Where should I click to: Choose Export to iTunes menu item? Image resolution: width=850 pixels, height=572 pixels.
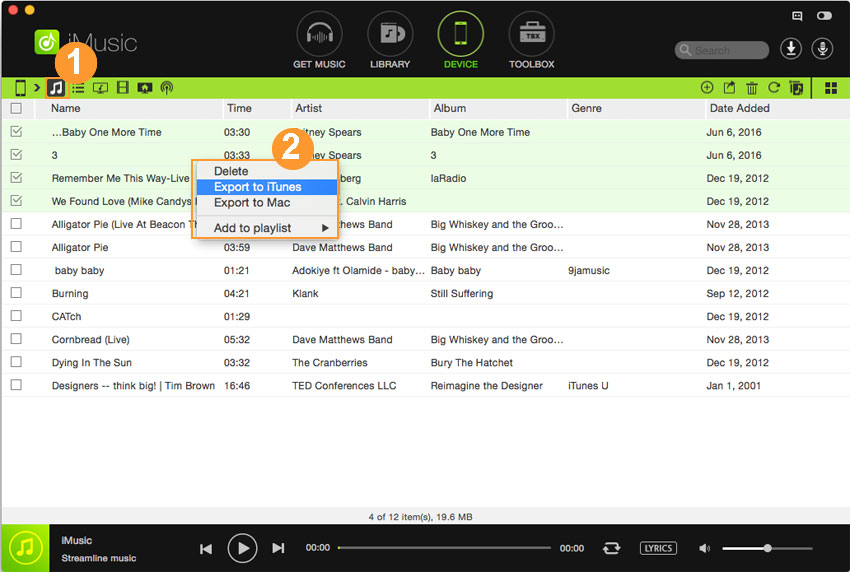[x=266, y=187]
